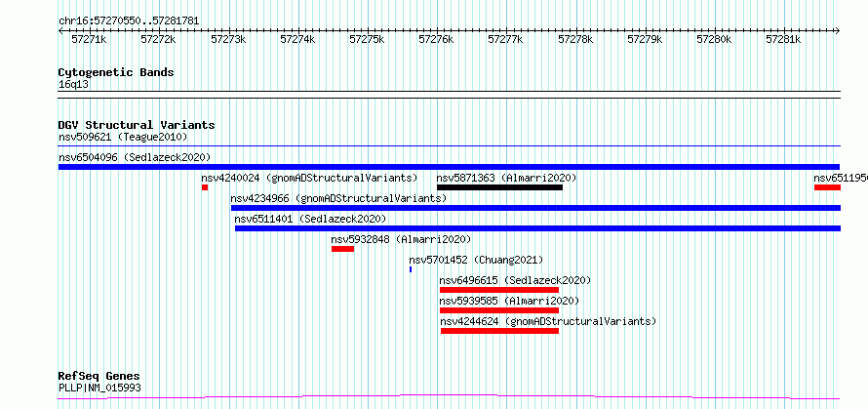Click the tiny blue nsv5701452 marker
This screenshot has width=868, height=409.
tap(411, 269)
